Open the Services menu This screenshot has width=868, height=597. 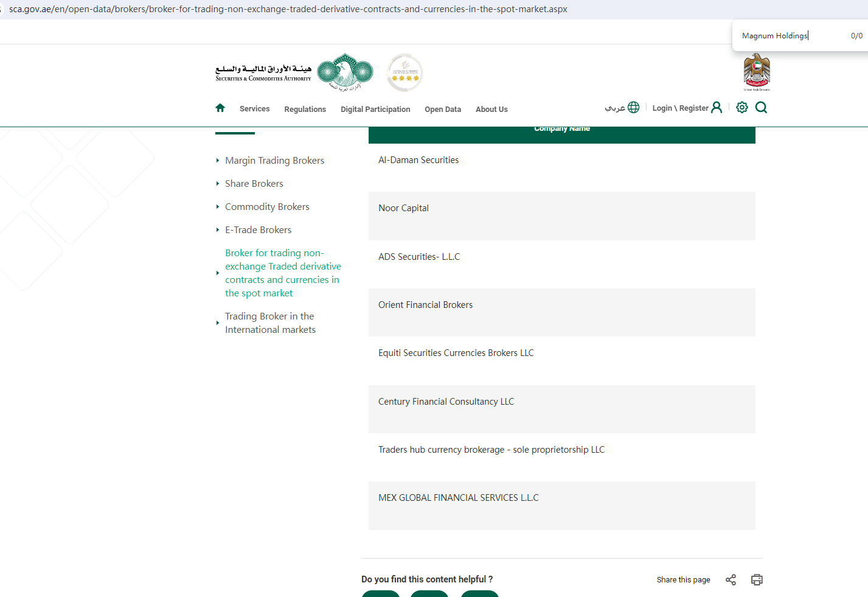[x=254, y=109]
